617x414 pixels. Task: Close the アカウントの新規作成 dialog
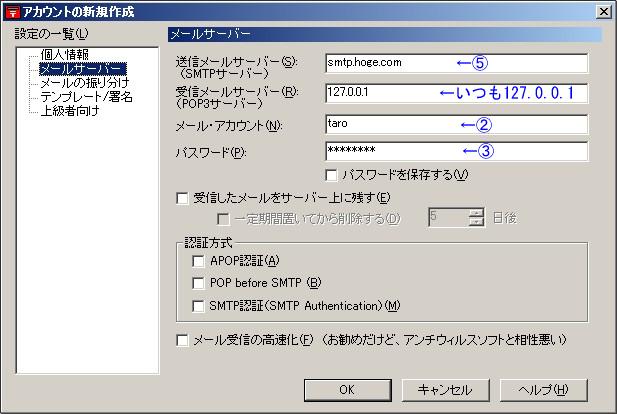tap(603, 11)
